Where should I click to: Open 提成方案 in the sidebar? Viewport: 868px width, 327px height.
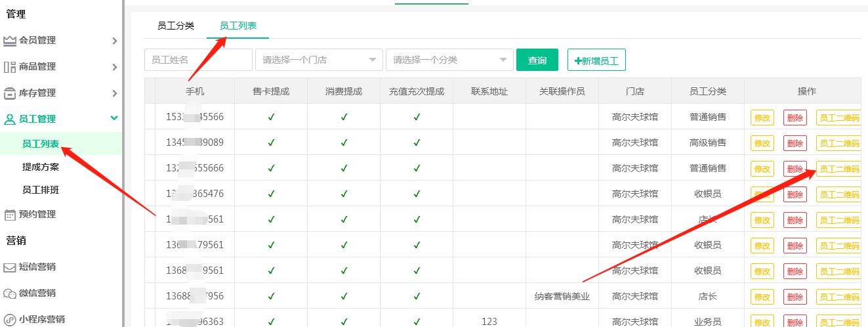tap(41, 167)
